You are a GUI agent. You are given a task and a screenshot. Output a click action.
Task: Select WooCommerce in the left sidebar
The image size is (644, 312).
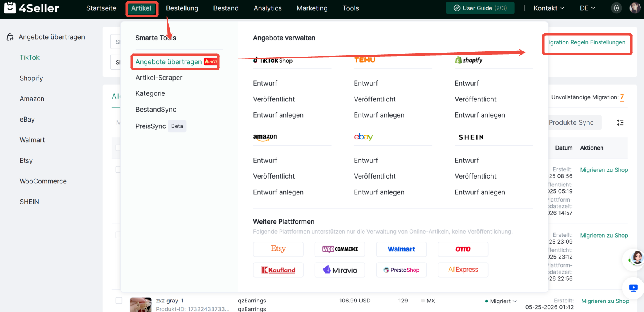(x=43, y=181)
